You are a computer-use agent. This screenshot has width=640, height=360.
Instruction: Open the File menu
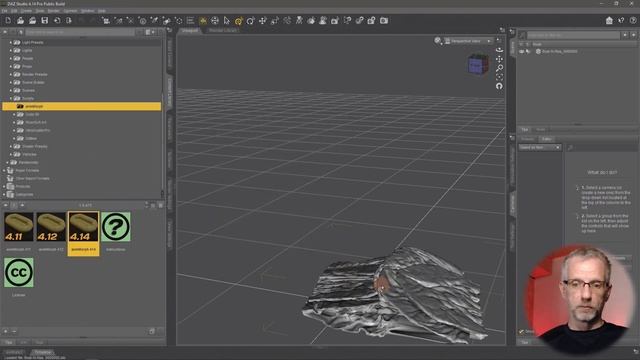(x=4, y=11)
